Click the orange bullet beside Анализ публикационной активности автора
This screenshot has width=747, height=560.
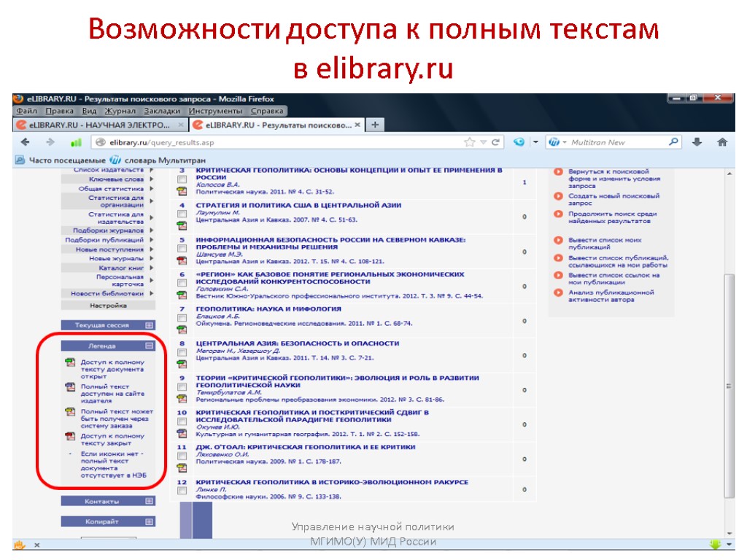[558, 292]
